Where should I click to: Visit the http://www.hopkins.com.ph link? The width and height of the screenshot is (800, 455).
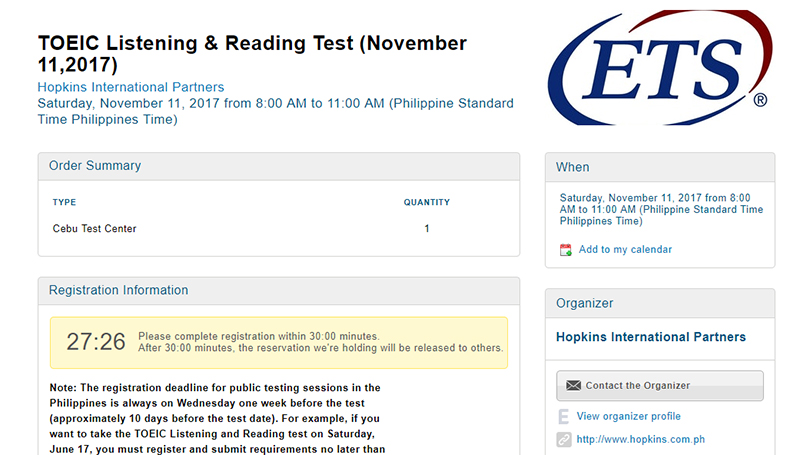(x=641, y=439)
